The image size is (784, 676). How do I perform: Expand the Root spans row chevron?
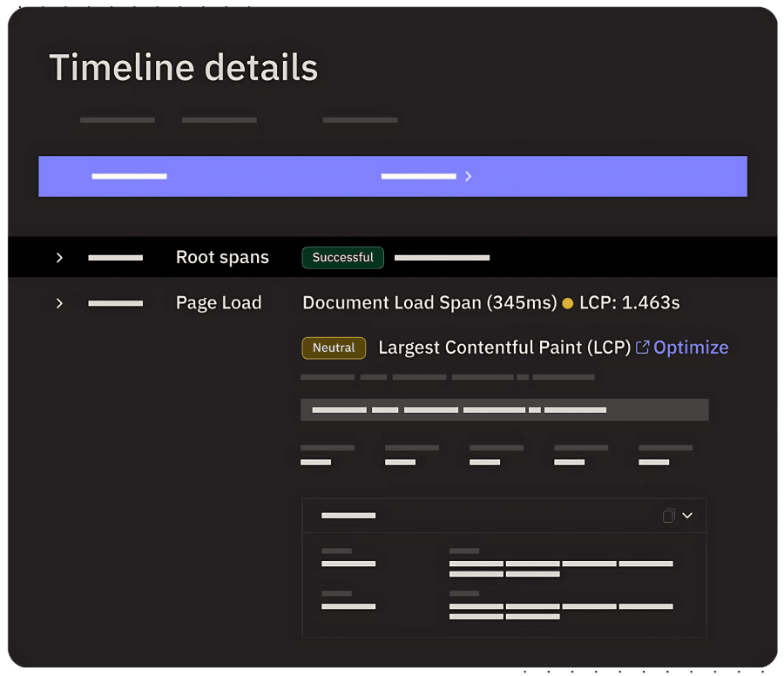point(59,258)
